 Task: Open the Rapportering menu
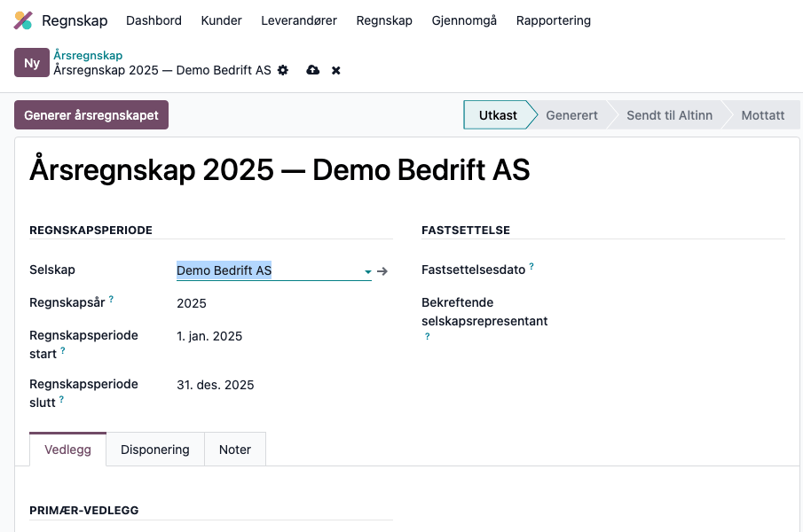tap(553, 20)
